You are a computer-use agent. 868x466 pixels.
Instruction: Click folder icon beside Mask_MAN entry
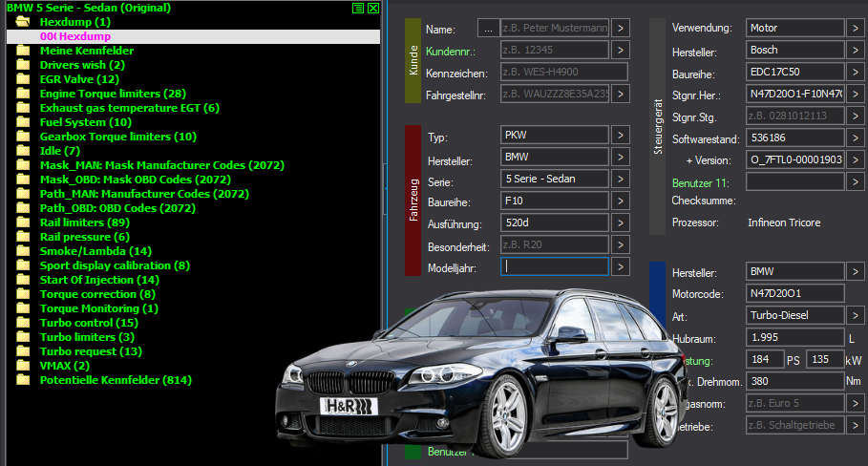[x=23, y=165]
